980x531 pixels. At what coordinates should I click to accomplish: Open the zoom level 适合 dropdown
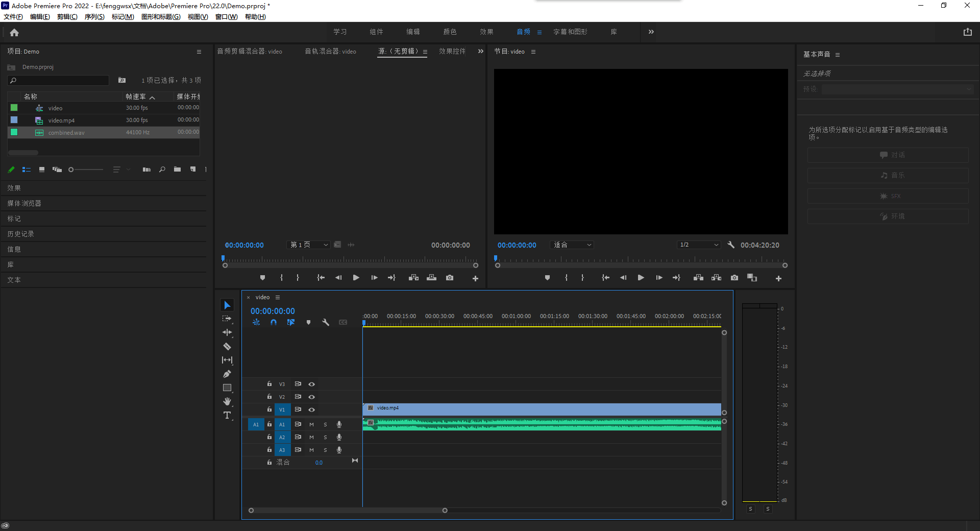(x=572, y=245)
